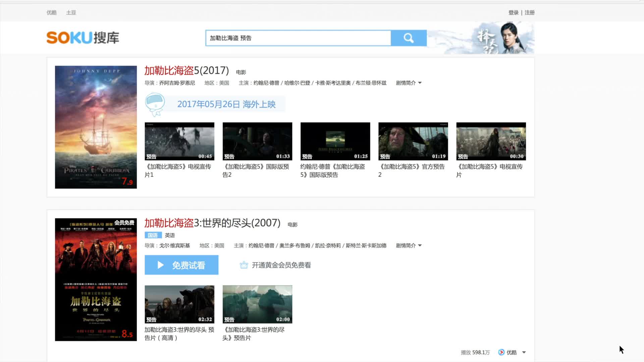Click actor 哈维尔·巴登 name

point(297,83)
